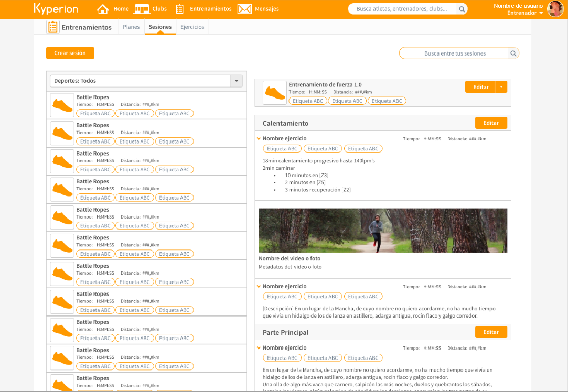Open Mensajes envelope icon
The height and width of the screenshot is (392, 568).
pyautogui.click(x=244, y=9)
